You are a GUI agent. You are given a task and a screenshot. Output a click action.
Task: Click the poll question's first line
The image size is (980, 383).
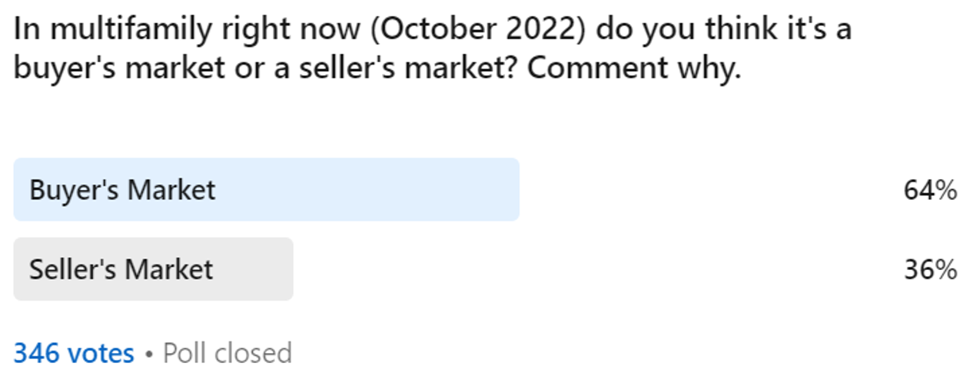coord(430,30)
